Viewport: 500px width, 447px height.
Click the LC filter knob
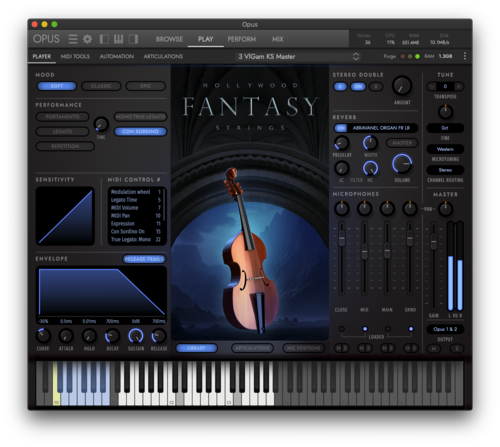(x=342, y=168)
